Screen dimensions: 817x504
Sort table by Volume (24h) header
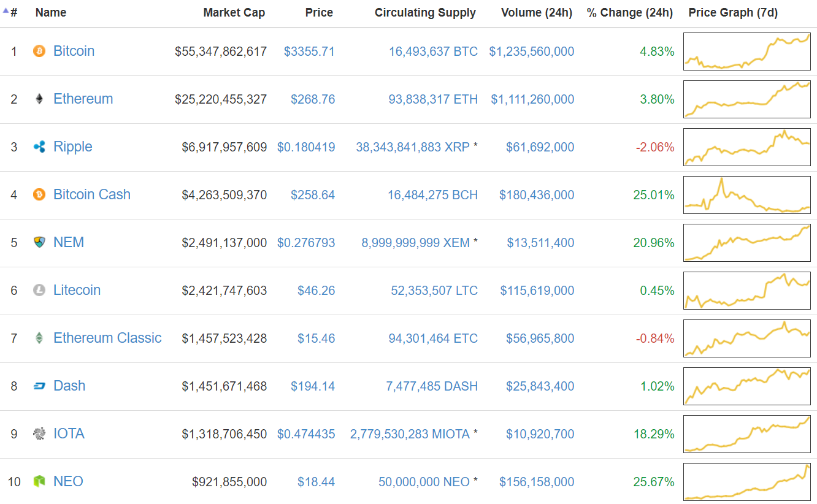click(x=536, y=13)
